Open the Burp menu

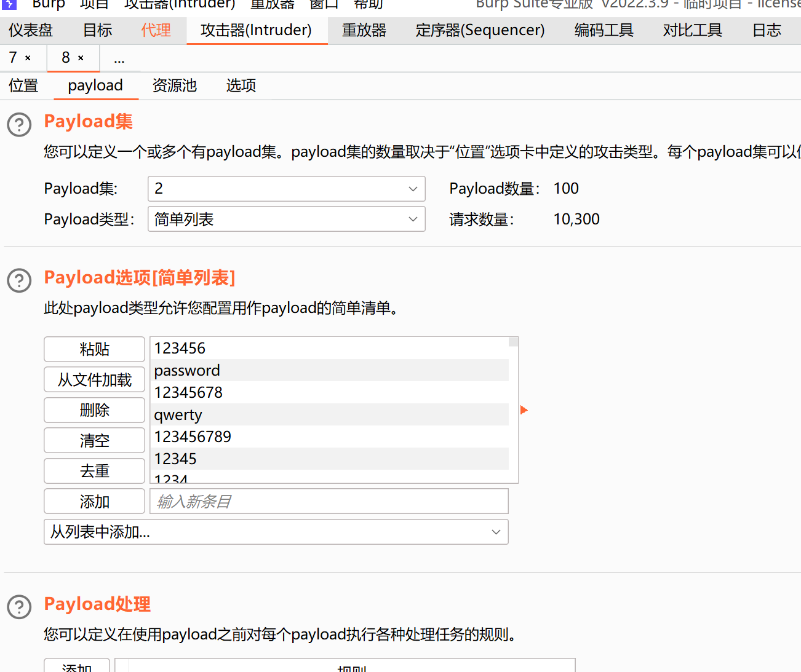(x=49, y=4)
